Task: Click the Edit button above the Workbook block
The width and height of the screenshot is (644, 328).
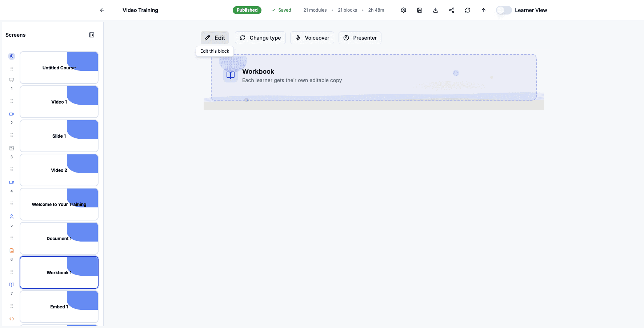Action: tap(215, 38)
